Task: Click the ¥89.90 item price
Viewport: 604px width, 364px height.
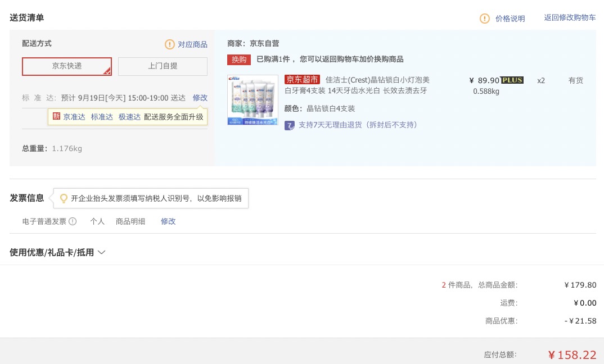Action: (x=484, y=80)
